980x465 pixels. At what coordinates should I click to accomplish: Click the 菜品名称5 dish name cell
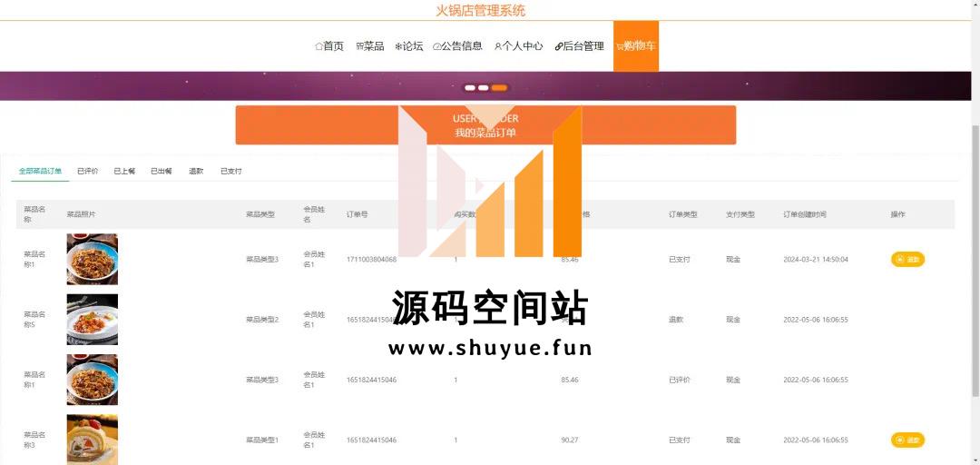coord(34,319)
